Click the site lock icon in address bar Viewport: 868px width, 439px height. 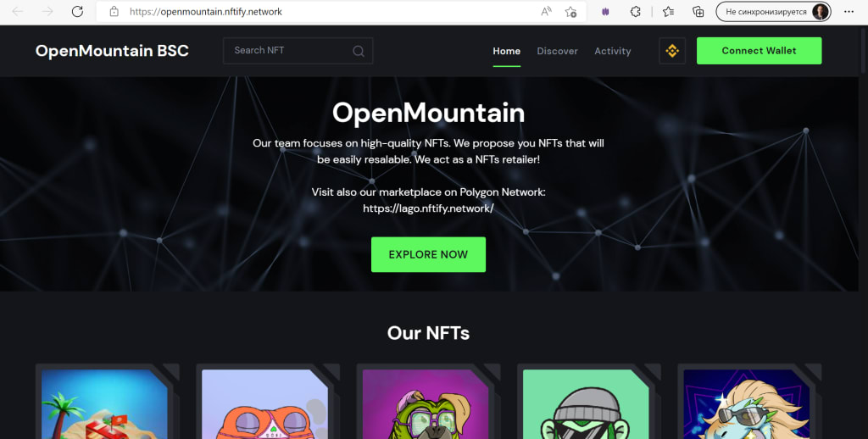(114, 12)
